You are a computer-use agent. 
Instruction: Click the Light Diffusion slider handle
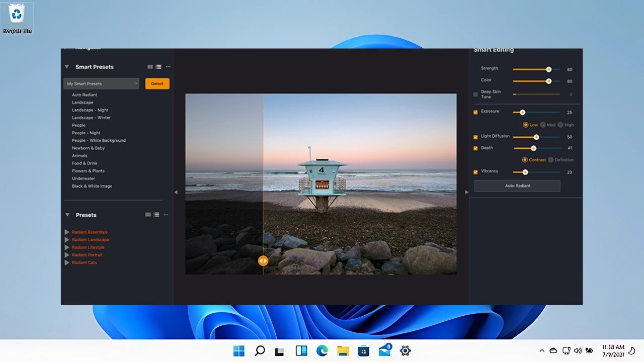coord(536,137)
